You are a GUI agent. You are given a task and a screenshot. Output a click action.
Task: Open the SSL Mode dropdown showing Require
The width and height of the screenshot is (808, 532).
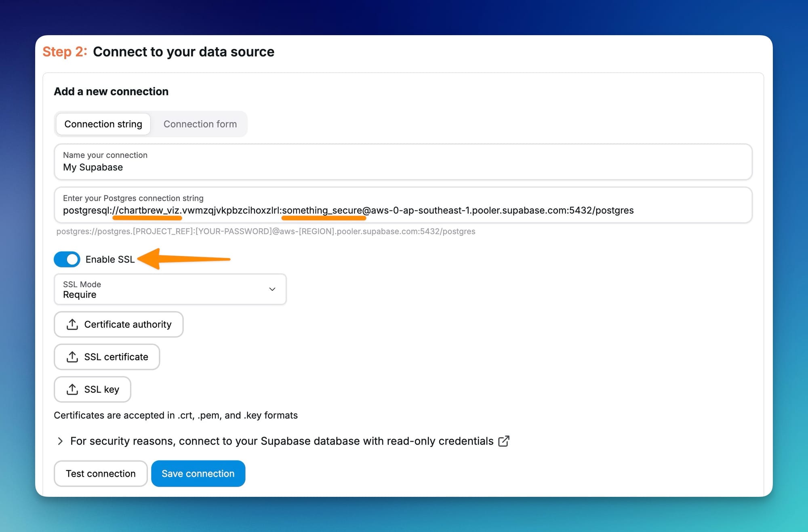click(170, 289)
